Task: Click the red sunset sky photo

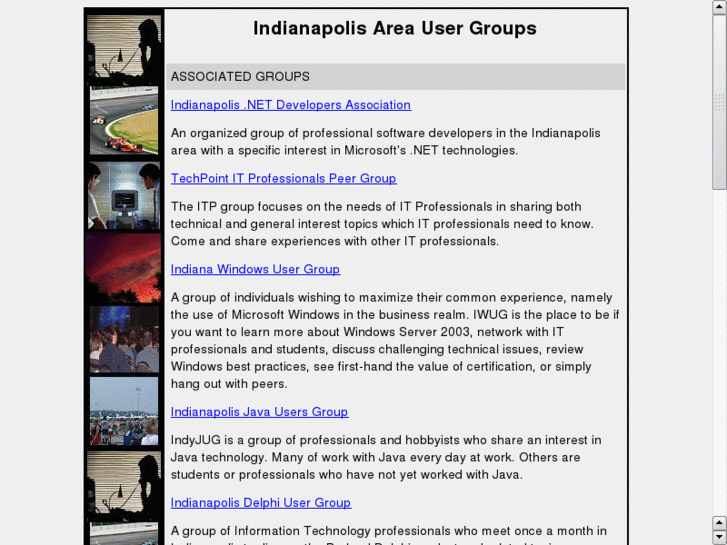Action: pyautogui.click(x=124, y=268)
